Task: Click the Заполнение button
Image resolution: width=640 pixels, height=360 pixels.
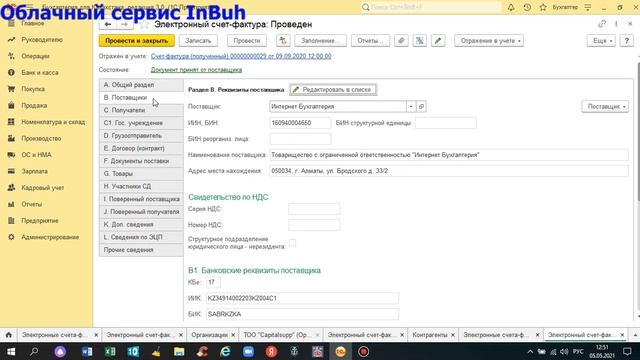Action: click(320, 40)
